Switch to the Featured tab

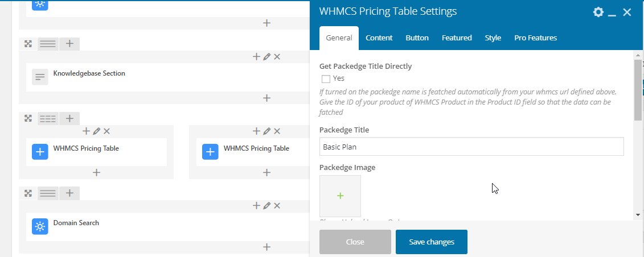click(x=457, y=38)
